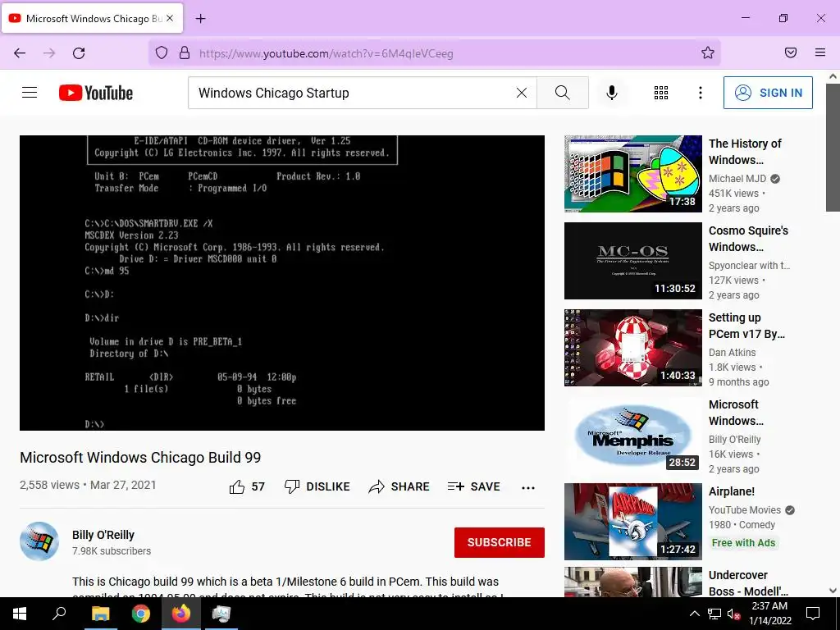
Task: Open the tracking protection shield icon
Action: pyautogui.click(x=162, y=52)
